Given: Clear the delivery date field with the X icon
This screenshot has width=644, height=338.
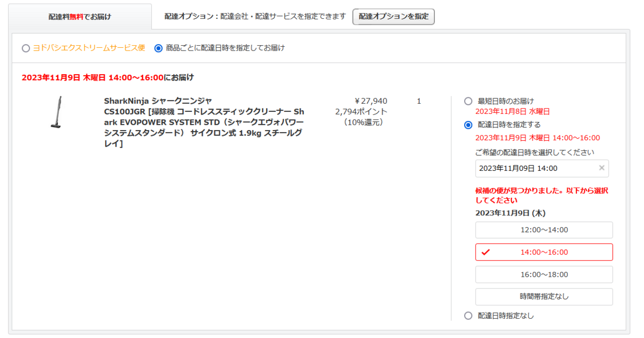Looking at the screenshot, I should [x=602, y=168].
